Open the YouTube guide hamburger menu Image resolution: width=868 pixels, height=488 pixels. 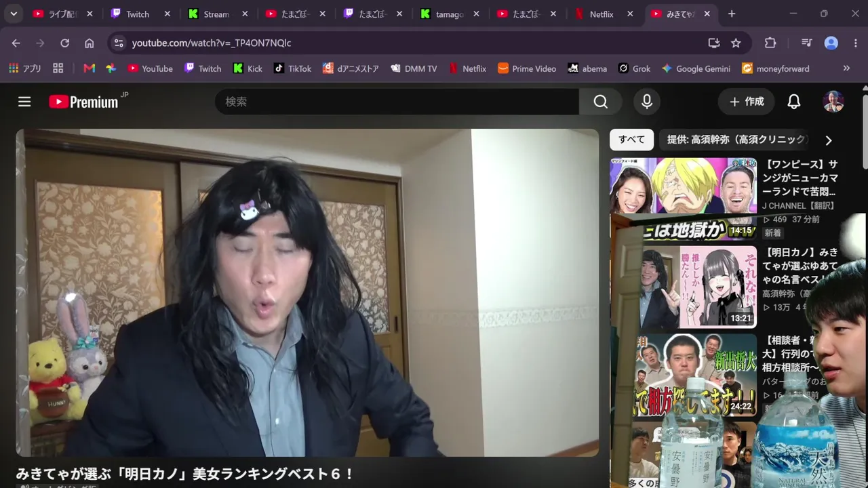coord(24,102)
